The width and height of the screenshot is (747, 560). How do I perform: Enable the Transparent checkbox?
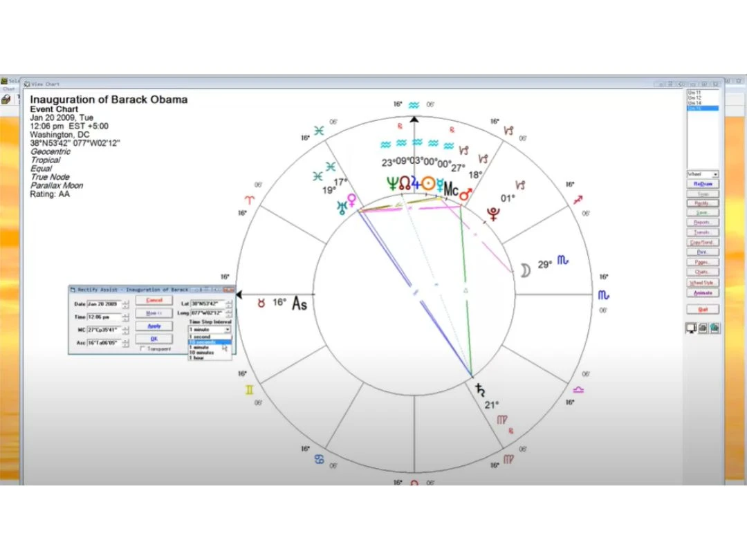pyautogui.click(x=143, y=349)
